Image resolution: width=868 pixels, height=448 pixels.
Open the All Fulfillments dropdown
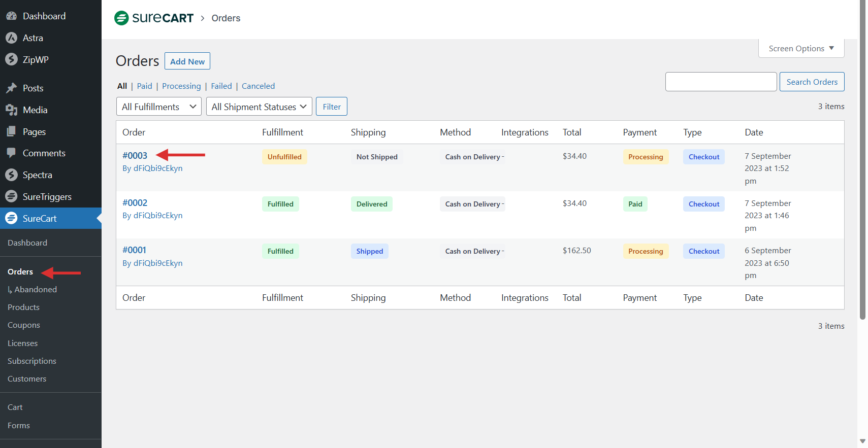[x=158, y=107]
